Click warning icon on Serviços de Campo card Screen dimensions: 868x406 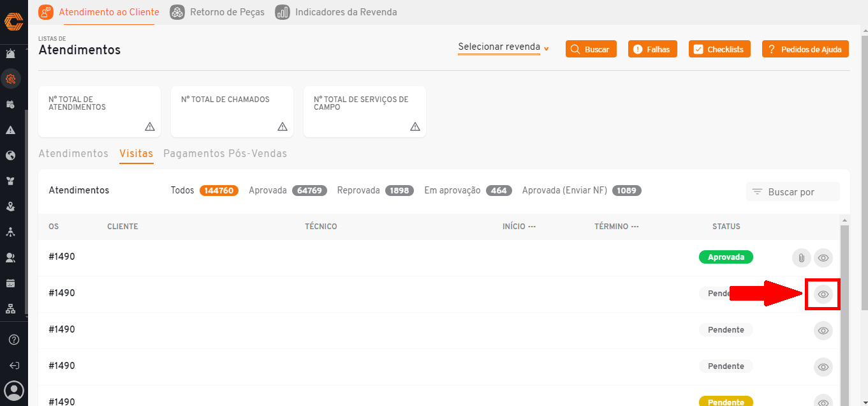pyautogui.click(x=415, y=126)
